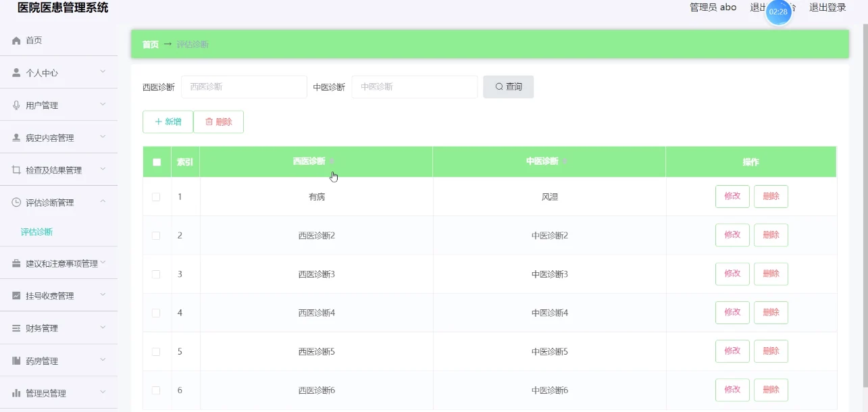868x412 pixels.
Task: Click the 医院医患管理系统 title
Action: coord(63,7)
